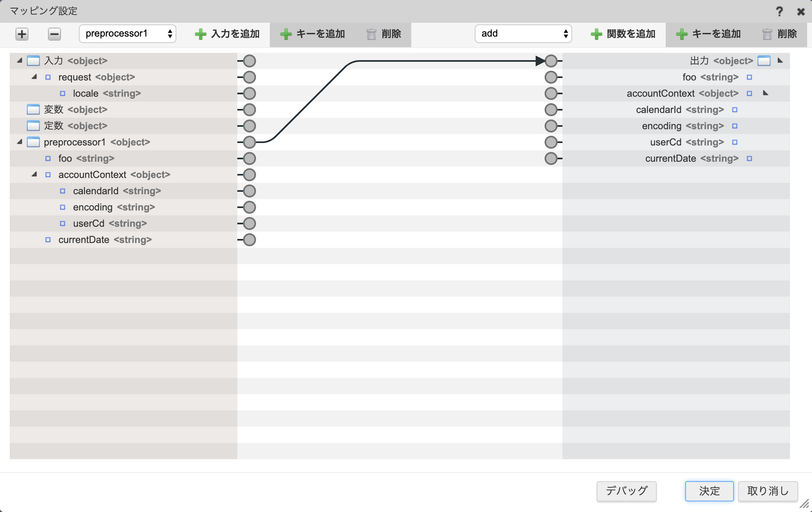Click キーを追加 on the output toolbar
This screenshot has width=812, height=512.
708,34
